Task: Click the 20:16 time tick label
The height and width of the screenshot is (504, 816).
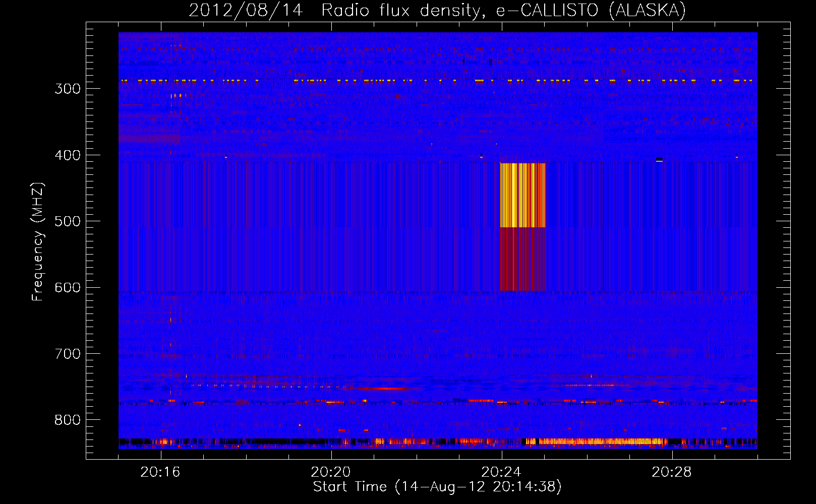Action: [160, 472]
